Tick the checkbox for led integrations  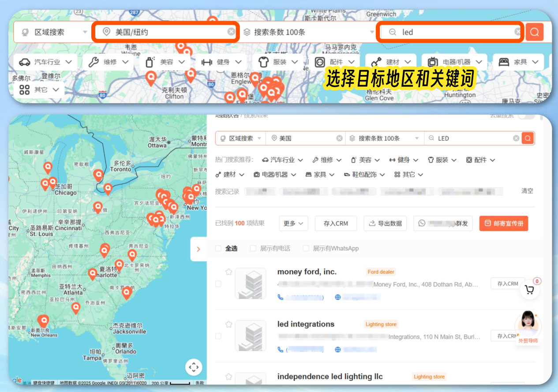(218, 336)
